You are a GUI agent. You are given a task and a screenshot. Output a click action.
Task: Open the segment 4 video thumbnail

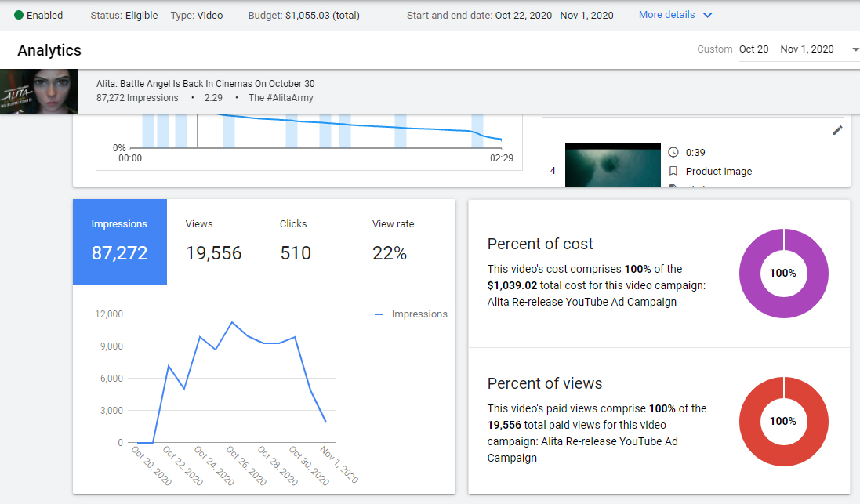point(612,165)
